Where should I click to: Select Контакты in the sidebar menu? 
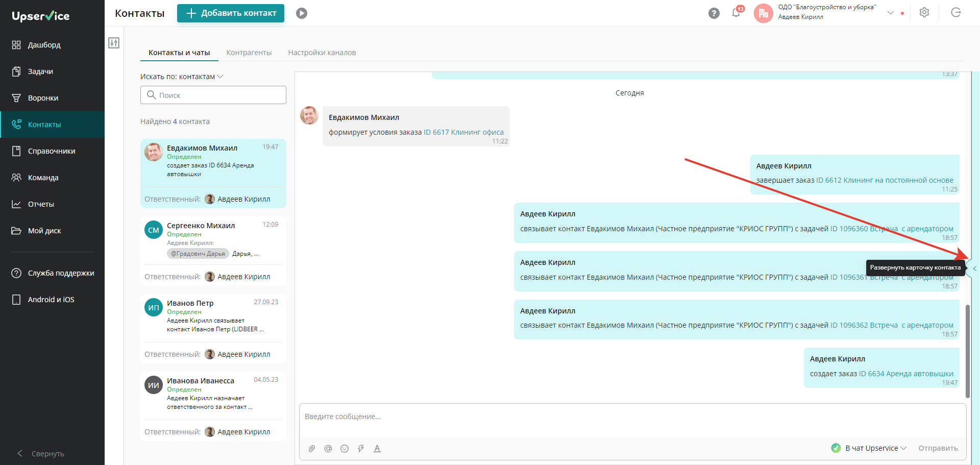pos(52,125)
